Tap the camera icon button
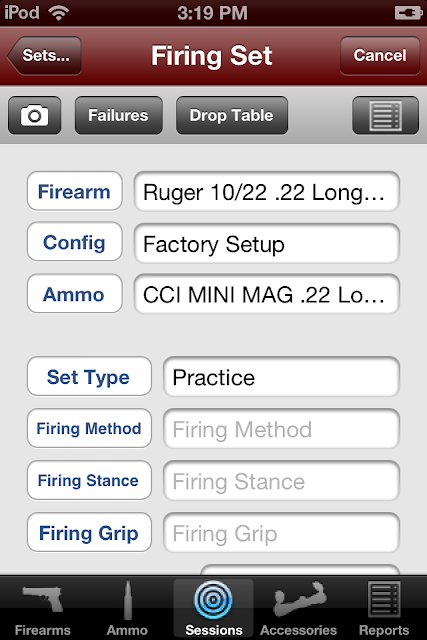The height and width of the screenshot is (640, 427). [x=35, y=116]
